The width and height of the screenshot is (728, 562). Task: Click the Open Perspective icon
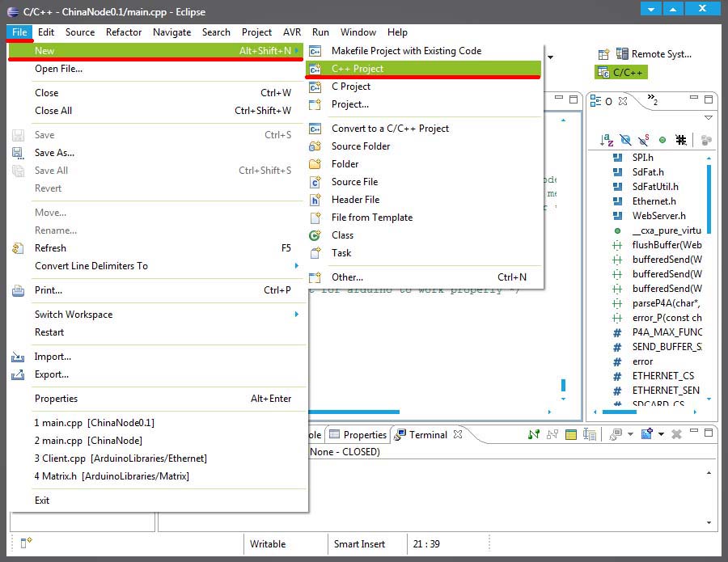(x=603, y=54)
